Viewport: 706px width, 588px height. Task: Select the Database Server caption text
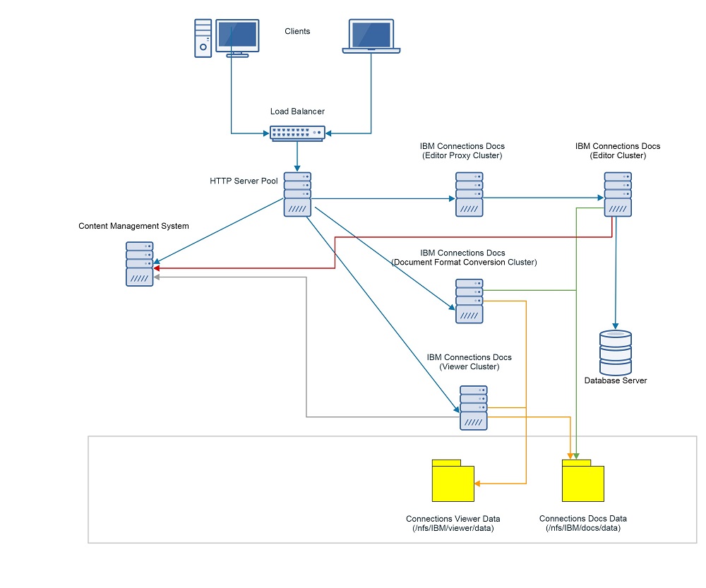[615, 380]
